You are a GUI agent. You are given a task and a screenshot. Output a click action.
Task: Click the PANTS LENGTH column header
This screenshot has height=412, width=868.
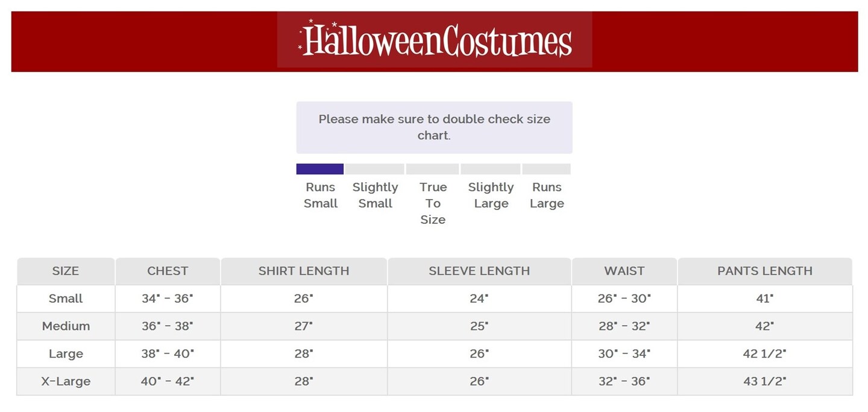(765, 271)
